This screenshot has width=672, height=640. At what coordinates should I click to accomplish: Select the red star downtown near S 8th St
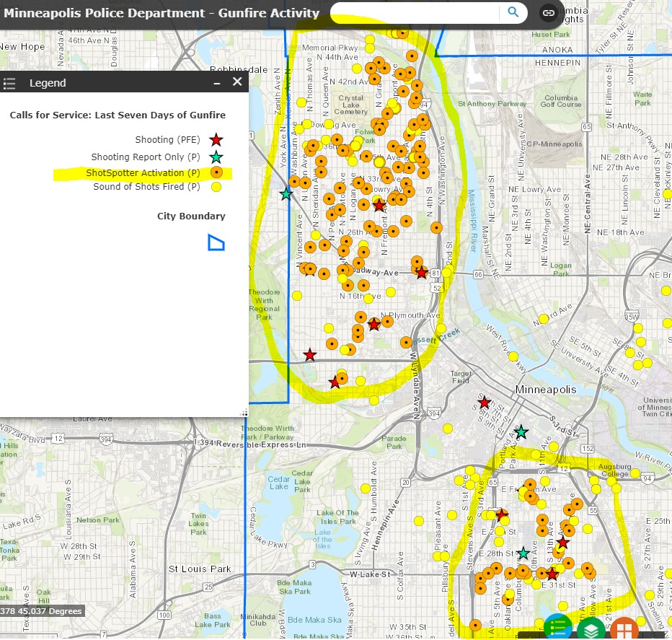pyautogui.click(x=485, y=403)
